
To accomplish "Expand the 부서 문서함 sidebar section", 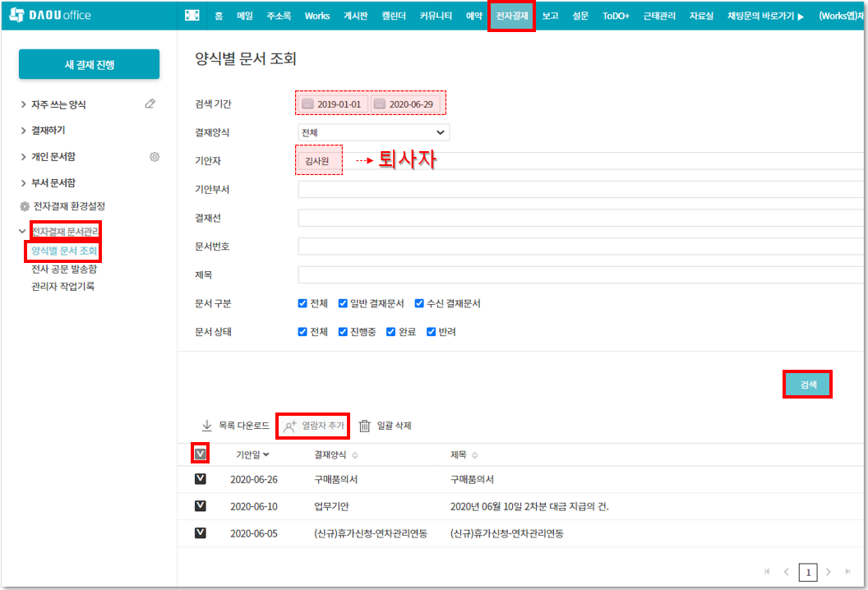I will (x=53, y=182).
